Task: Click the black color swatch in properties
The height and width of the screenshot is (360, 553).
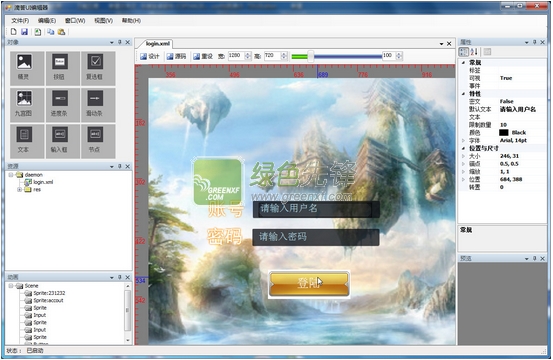Action: click(504, 133)
